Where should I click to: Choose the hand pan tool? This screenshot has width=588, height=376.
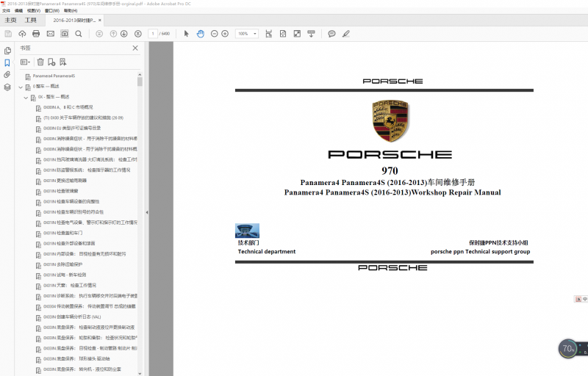201,34
